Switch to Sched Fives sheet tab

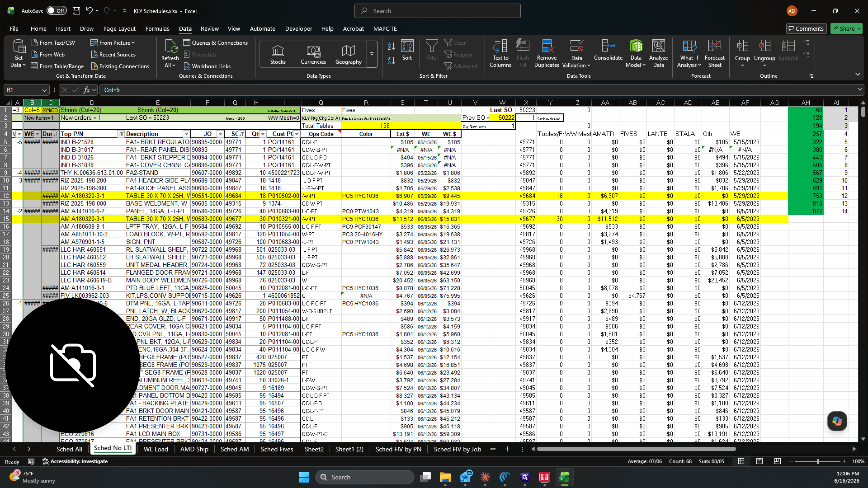[x=277, y=449]
